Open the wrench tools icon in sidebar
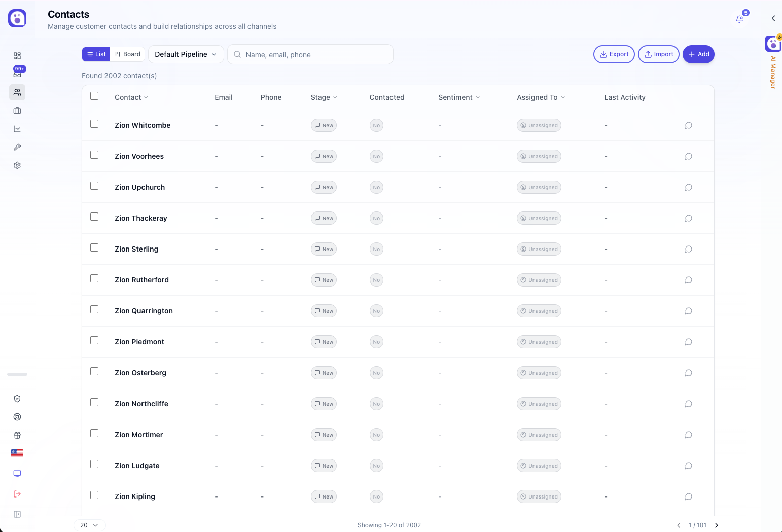The height and width of the screenshot is (532, 782). (17, 147)
